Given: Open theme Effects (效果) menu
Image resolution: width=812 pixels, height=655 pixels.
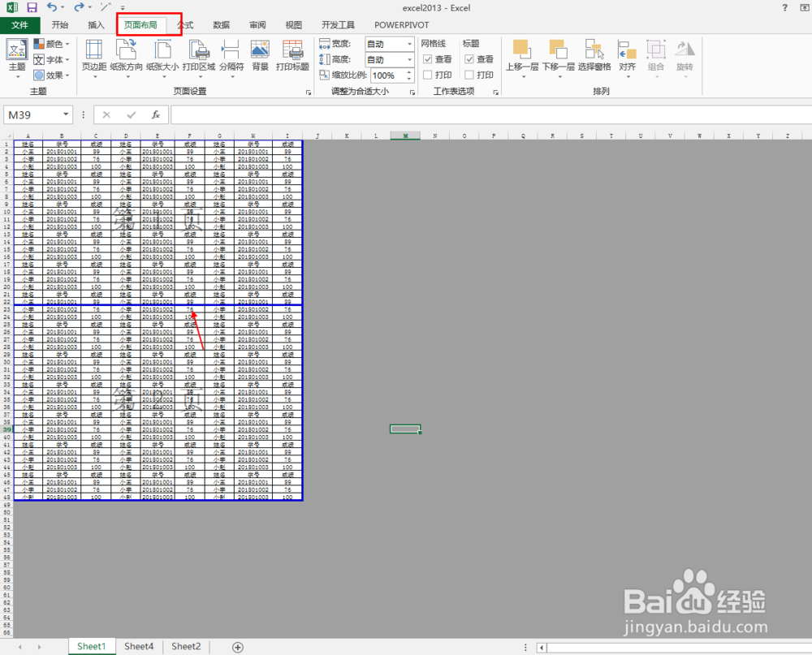Looking at the screenshot, I should tap(51, 75).
